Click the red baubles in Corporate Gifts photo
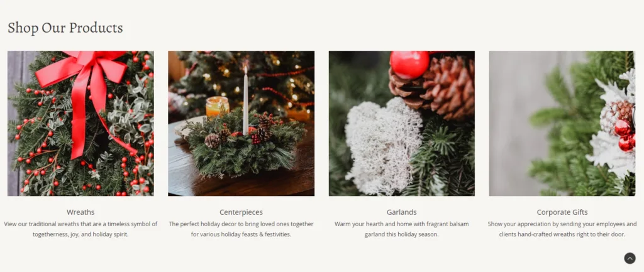This screenshot has height=272, width=644. point(625,135)
